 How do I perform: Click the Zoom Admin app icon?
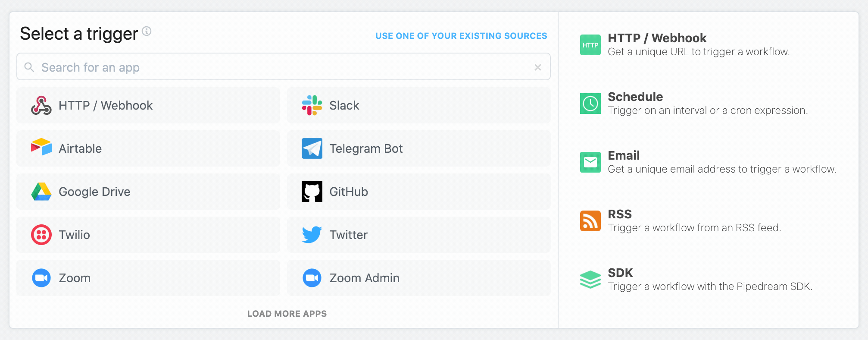point(312,278)
